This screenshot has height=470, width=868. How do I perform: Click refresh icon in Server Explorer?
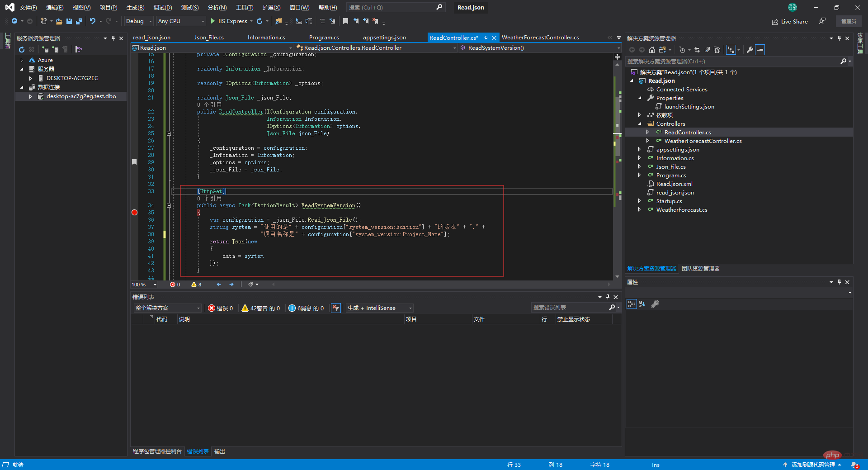click(x=21, y=49)
